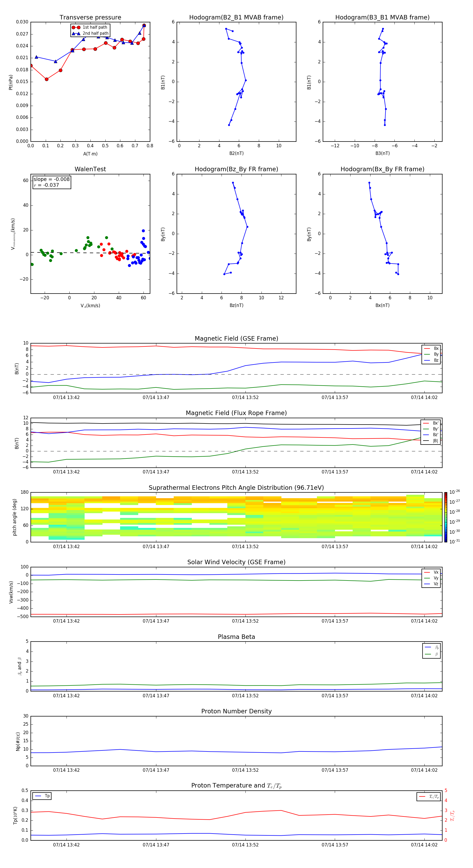Screen dimensions: 473x868
Task: Click the 'Hodogram(Bz_By FR frame)' title
Action: [236, 169]
